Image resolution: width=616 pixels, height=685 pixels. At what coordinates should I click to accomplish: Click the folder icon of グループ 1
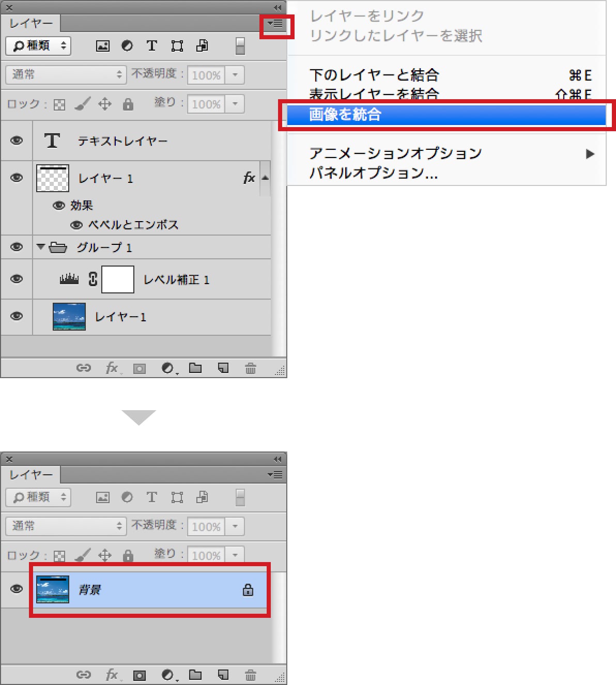coord(58,247)
